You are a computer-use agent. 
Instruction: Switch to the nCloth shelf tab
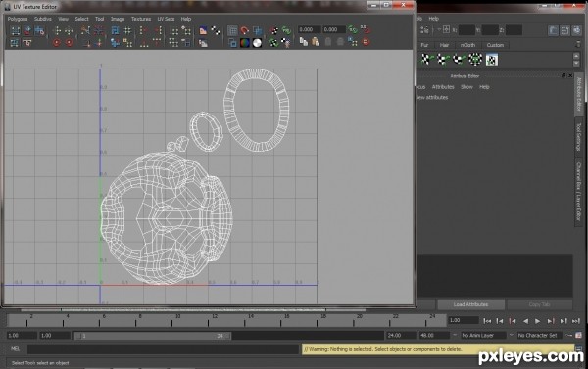pos(467,45)
